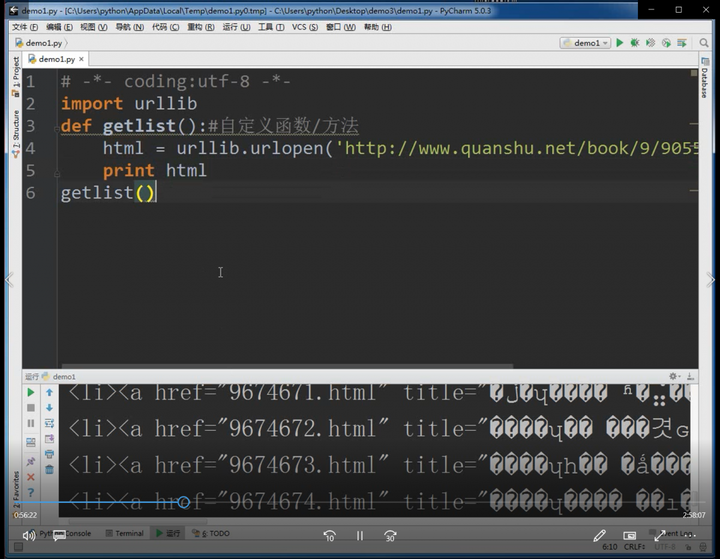Open the 文件 (F) menu

coord(25,27)
